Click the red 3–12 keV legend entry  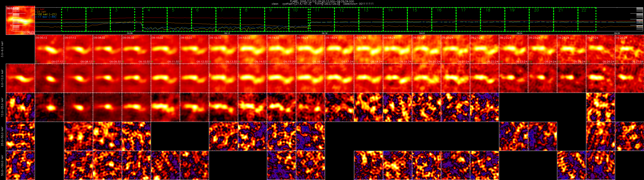tap(38, 9)
